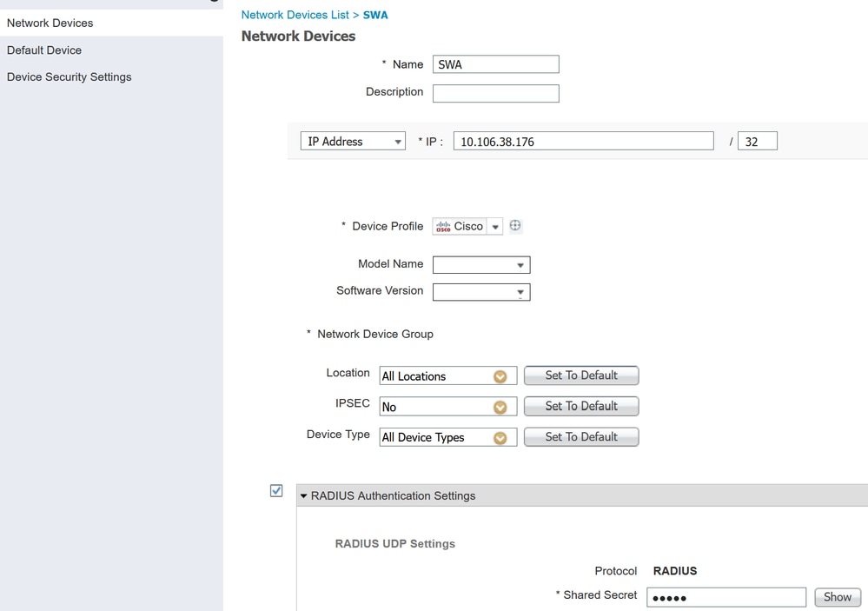Click the Cisco logo in Device Profile
Image resolution: width=868 pixels, height=611 pixels.
point(443,227)
